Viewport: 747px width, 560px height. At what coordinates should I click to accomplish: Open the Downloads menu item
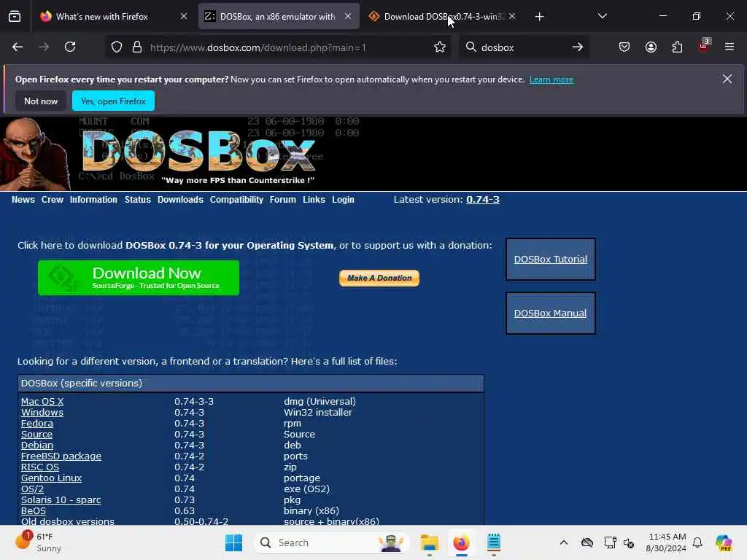click(x=180, y=200)
